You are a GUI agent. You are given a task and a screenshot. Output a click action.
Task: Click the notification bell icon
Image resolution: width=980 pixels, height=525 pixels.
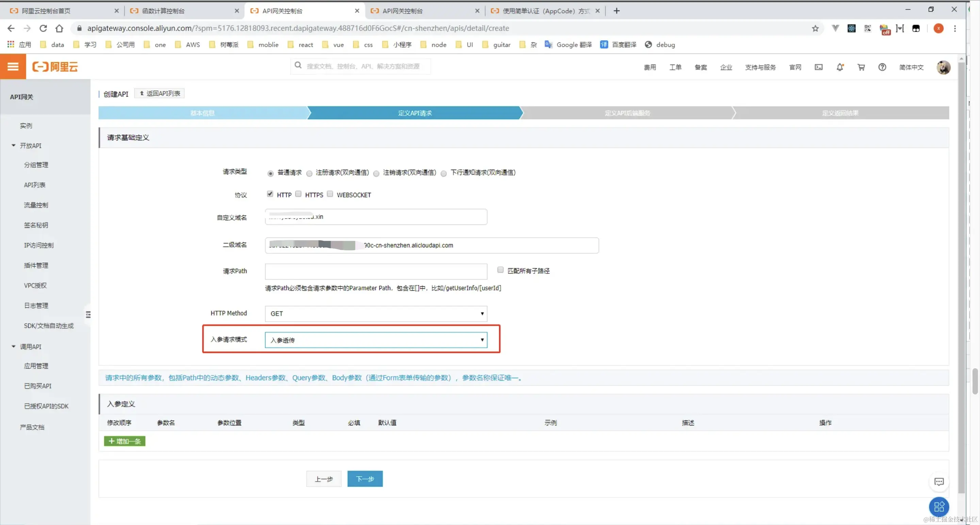coord(839,67)
